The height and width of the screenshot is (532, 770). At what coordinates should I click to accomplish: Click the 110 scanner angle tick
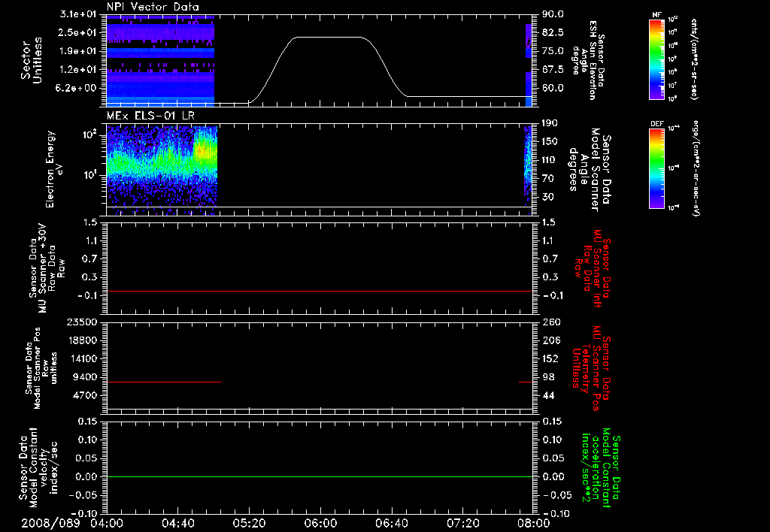point(550,160)
